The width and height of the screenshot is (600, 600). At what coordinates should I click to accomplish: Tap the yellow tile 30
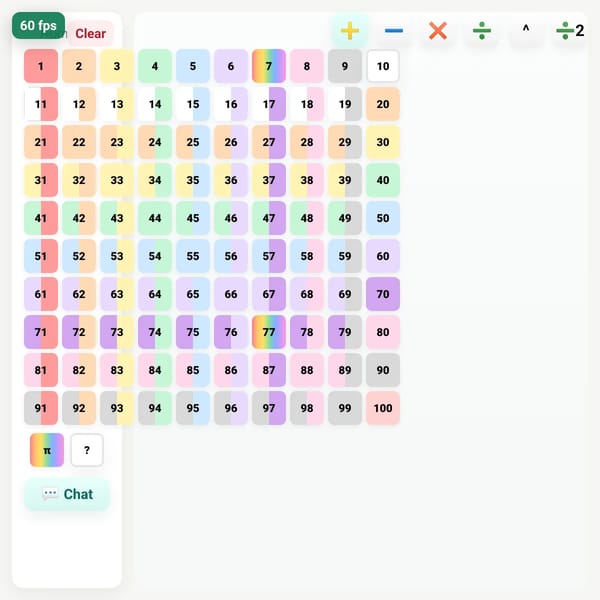pyautogui.click(x=383, y=142)
